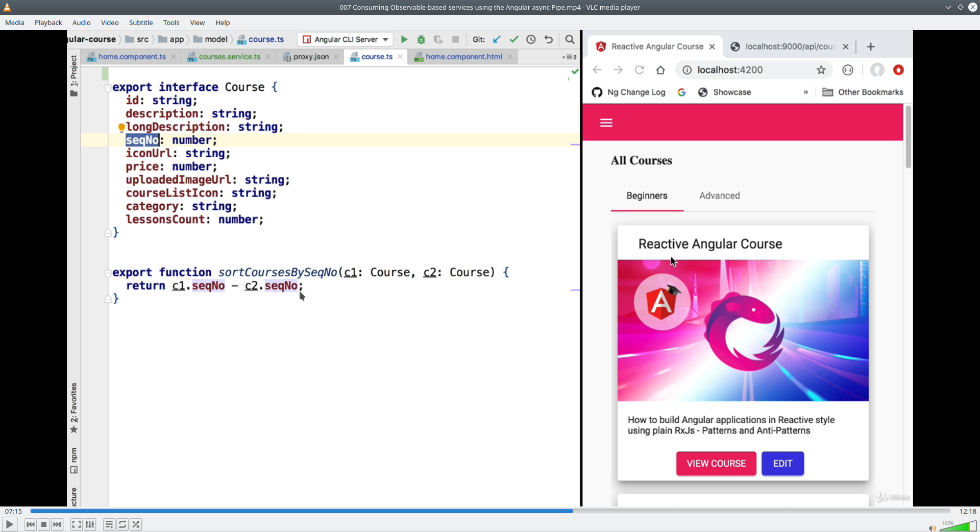Open the Other Bookmarks folder

click(x=863, y=92)
